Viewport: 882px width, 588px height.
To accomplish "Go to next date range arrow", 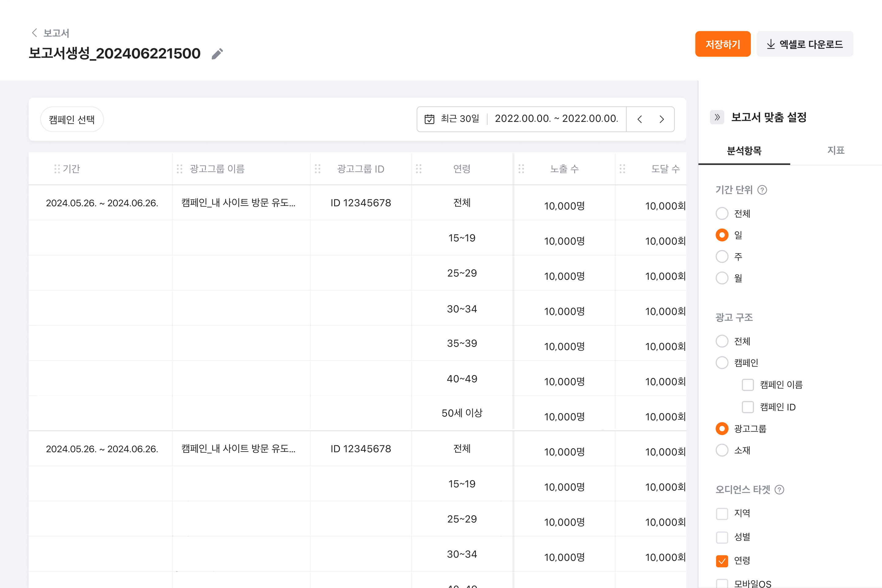I will pos(661,119).
